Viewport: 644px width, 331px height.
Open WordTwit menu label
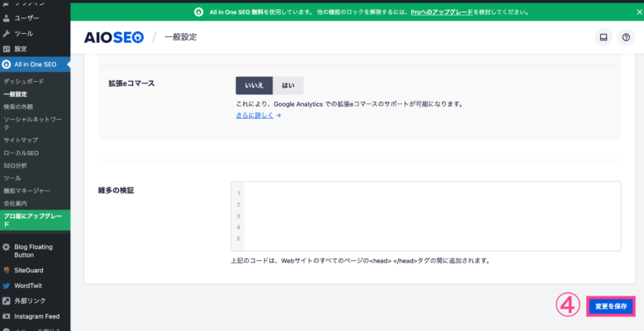(x=28, y=286)
